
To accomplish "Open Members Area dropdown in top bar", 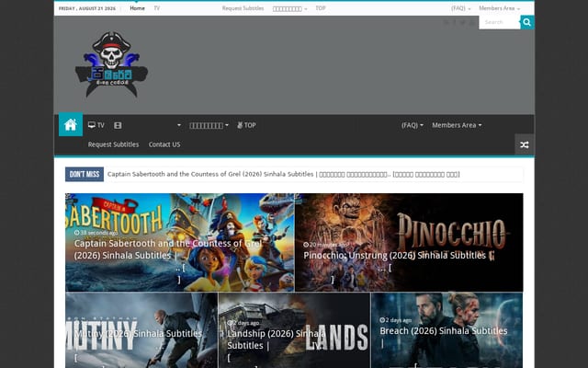I will tap(500, 8).
